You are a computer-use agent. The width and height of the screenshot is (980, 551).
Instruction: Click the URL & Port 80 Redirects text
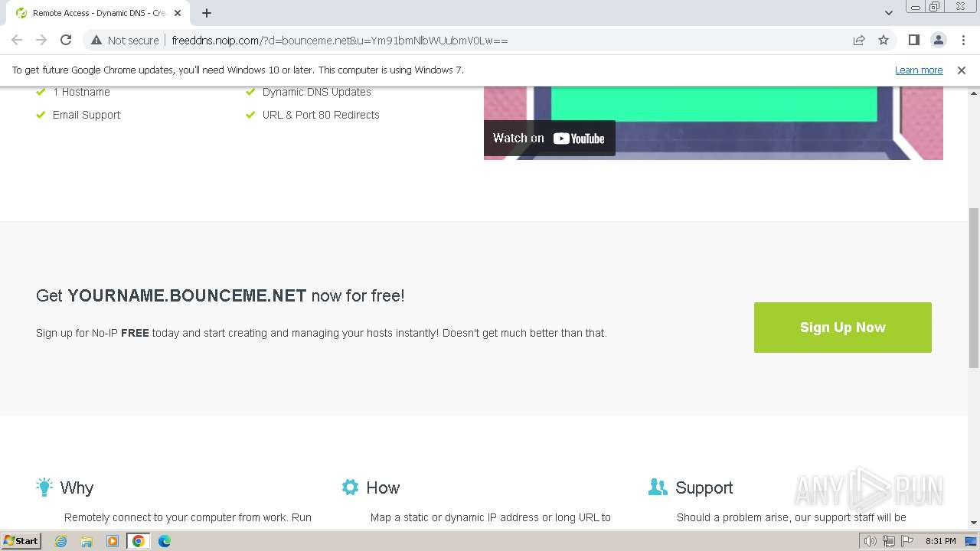click(x=321, y=115)
